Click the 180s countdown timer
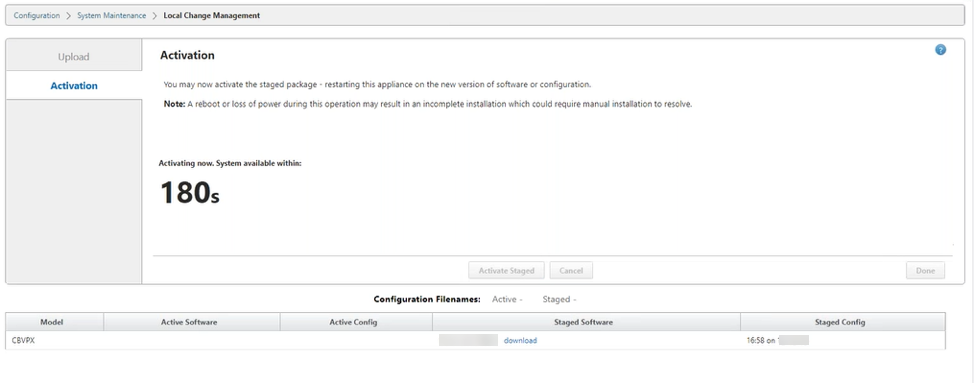 (189, 192)
